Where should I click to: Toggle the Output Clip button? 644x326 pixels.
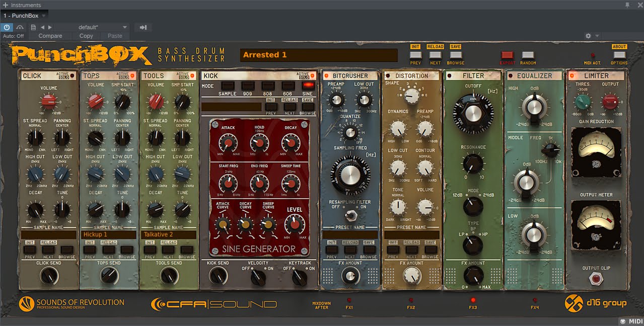tap(596, 278)
